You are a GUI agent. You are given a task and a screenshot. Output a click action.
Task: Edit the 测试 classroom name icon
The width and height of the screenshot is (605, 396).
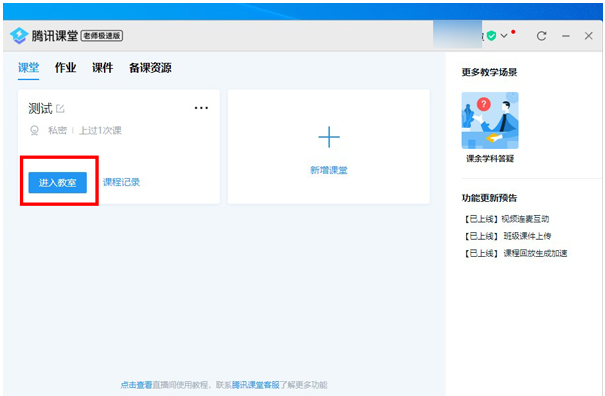(x=60, y=108)
